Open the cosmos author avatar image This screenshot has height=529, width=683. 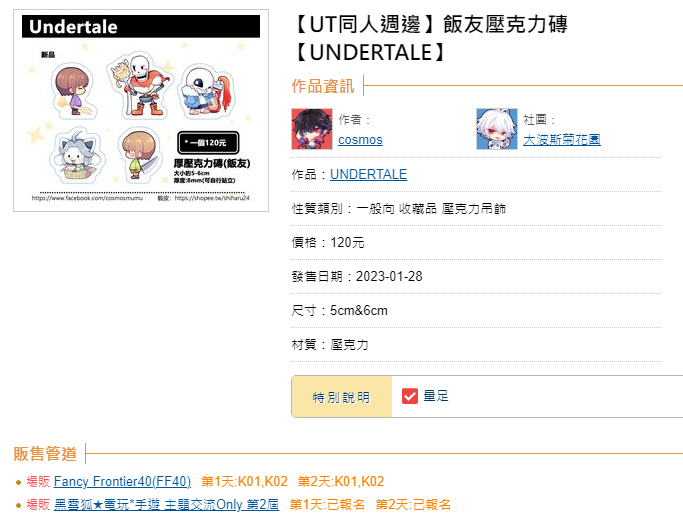[311, 129]
